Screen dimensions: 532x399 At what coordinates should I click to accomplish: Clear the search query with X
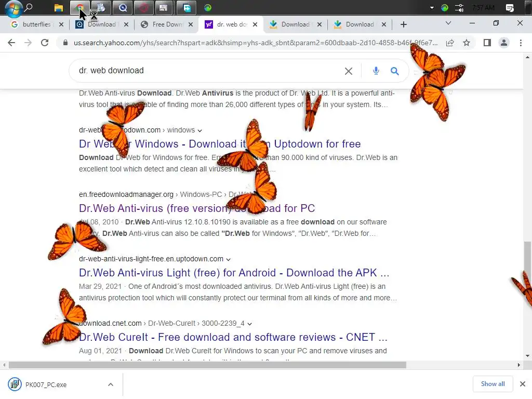(349, 71)
